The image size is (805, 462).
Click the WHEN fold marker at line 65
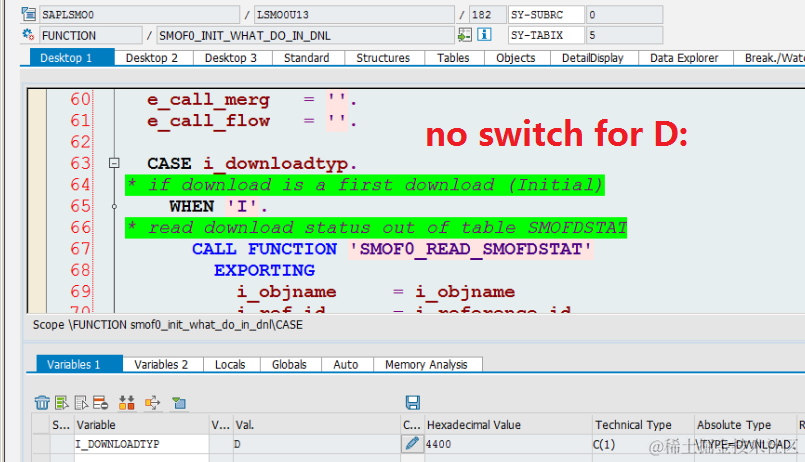114,206
